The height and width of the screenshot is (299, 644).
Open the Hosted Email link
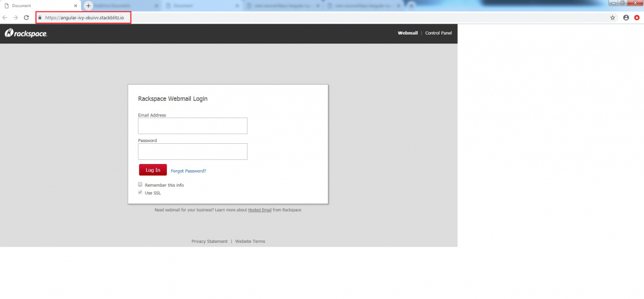tap(260, 210)
